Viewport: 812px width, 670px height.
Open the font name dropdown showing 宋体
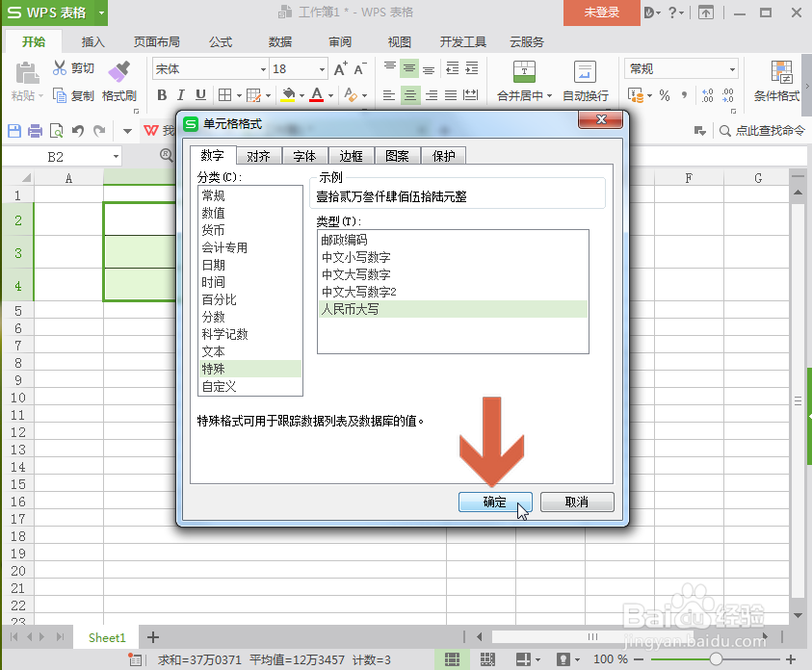pyautogui.click(x=264, y=68)
